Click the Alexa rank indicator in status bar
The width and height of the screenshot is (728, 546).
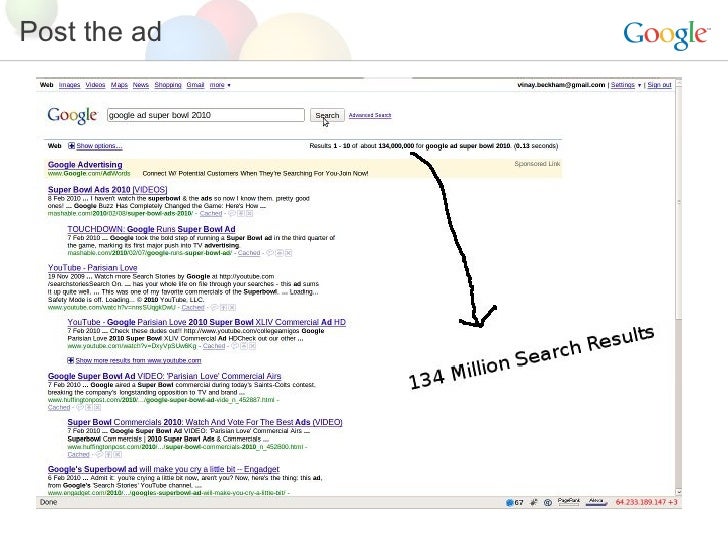(597, 502)
